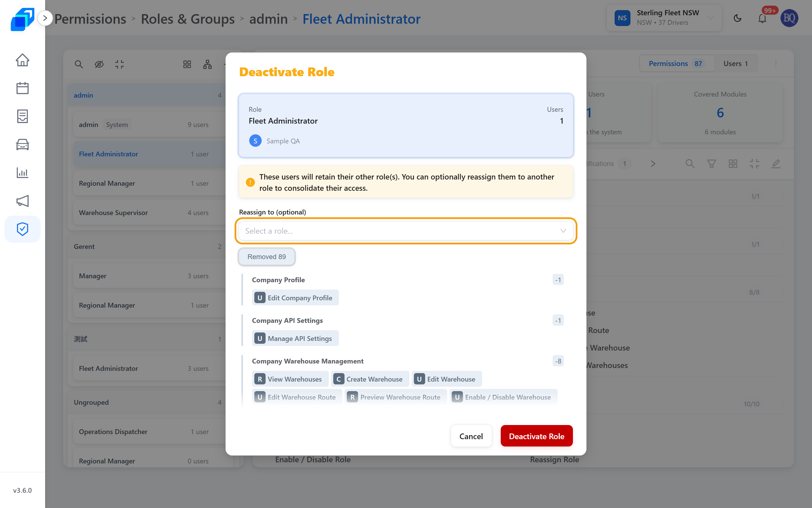Collapse all groups with the compress icon

click(120, 64)
